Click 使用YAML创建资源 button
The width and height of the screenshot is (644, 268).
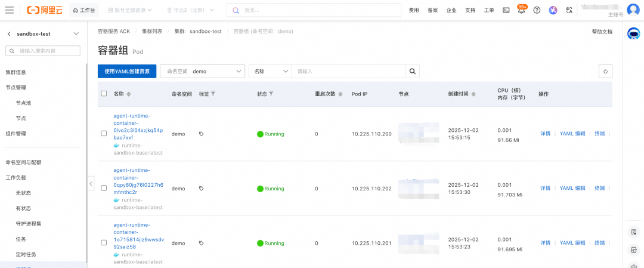pyautogui.click(x=127, y=71)
